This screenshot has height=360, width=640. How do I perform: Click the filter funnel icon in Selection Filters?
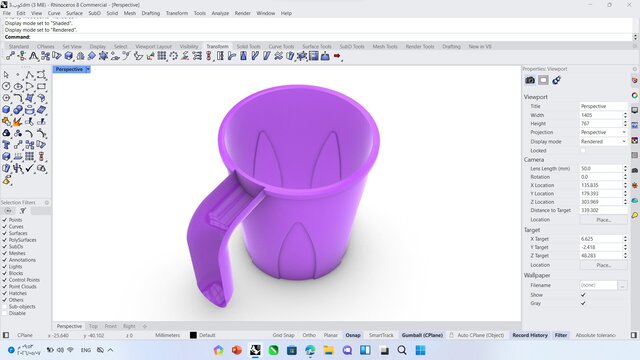(x=23, y=211)
